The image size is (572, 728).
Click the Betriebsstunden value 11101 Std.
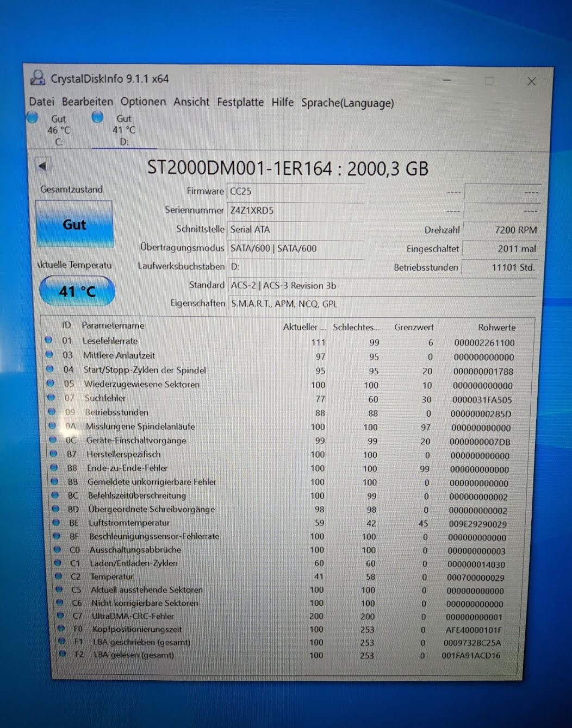500,267
